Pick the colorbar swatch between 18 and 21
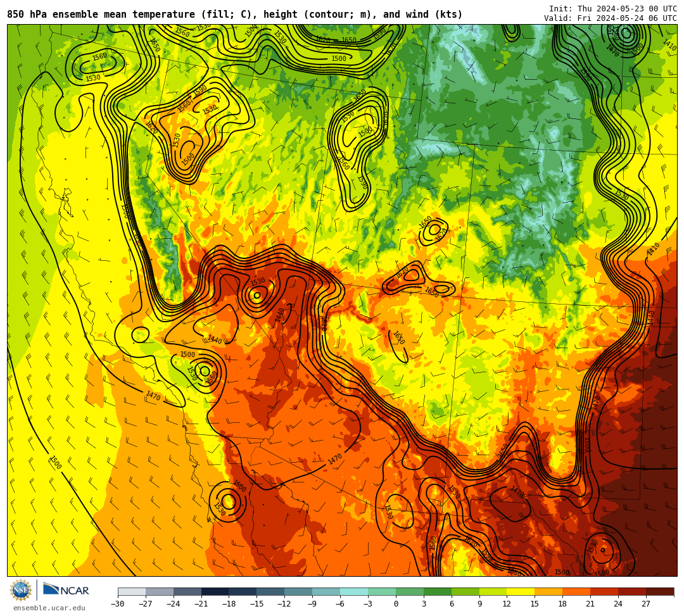684x616 pixels. [x=577, y=591]
